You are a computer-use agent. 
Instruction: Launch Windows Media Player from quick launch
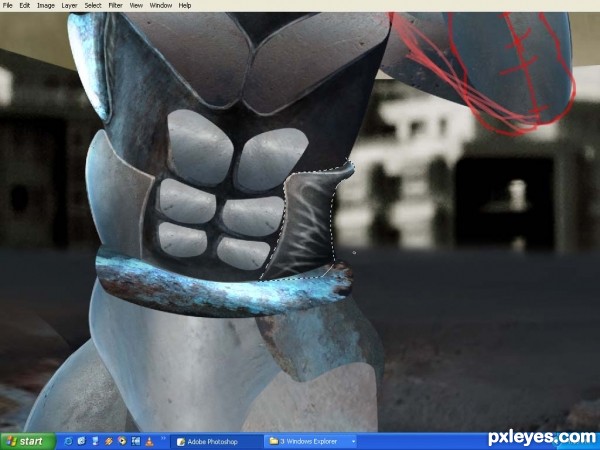tap(122, 441)
